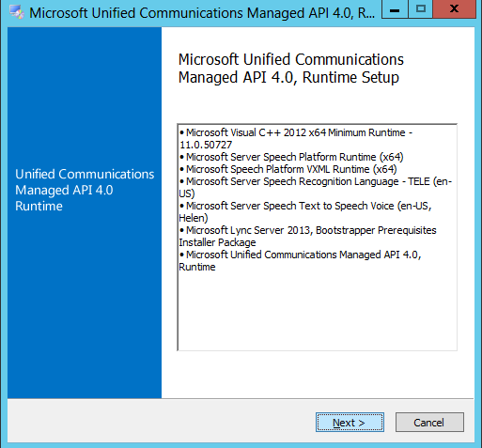This screenshot has width=482, height=448.
Task: Click the disabled maximize button
Action: pos(421,9)
